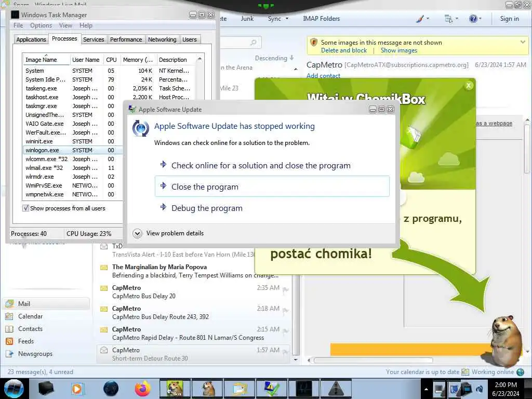Open the paintbrush colorize toolbar icon
This screenshot has width=532, height=399.
(x=420, y=19)
